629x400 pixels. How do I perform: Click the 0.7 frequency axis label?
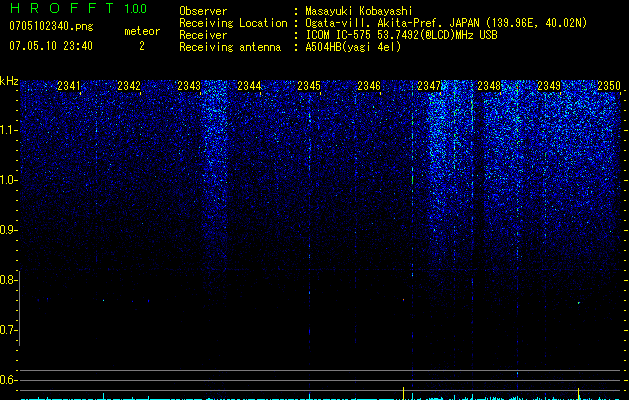pyautogui.click(x=8, y=330)
